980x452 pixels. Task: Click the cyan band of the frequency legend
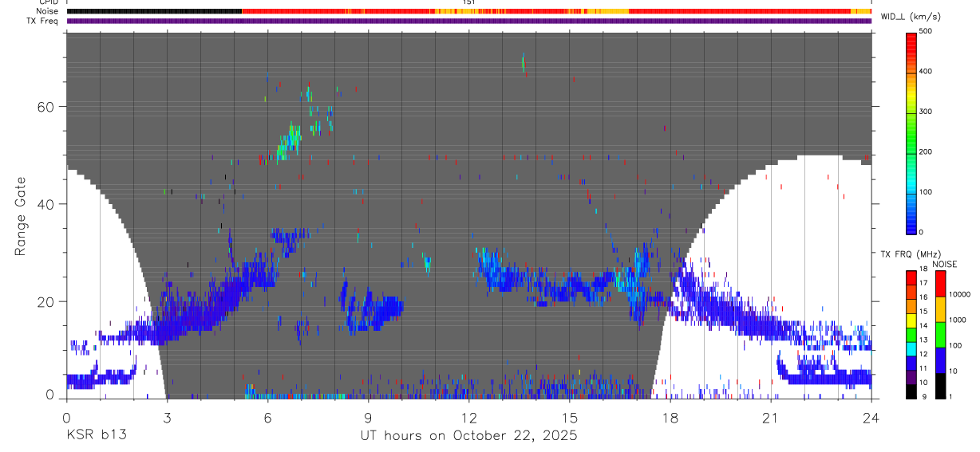point(911,349)
